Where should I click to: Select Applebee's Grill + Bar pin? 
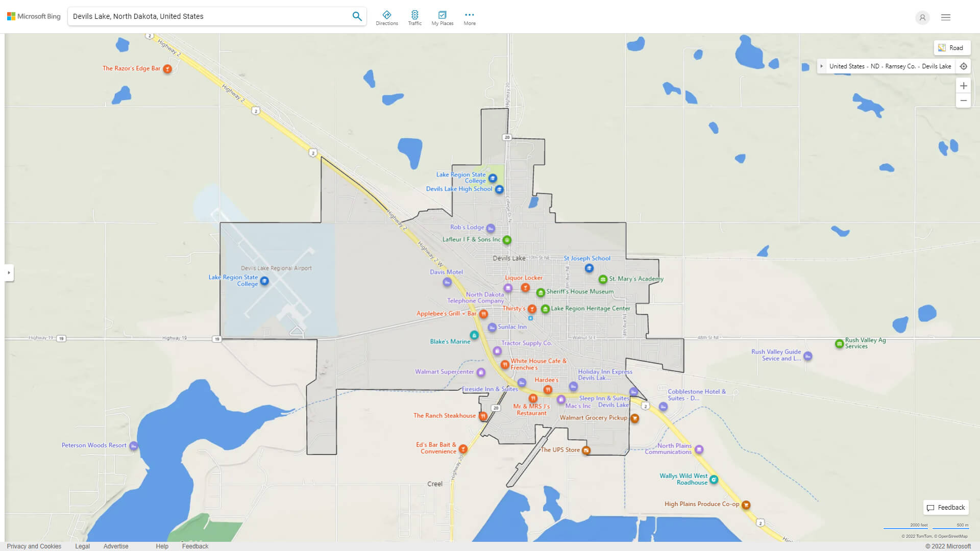(x=483, y=314)
